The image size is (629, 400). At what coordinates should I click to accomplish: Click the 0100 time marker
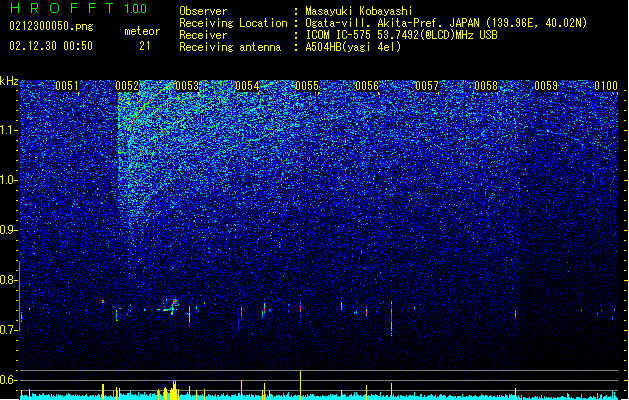coord(606,86)
